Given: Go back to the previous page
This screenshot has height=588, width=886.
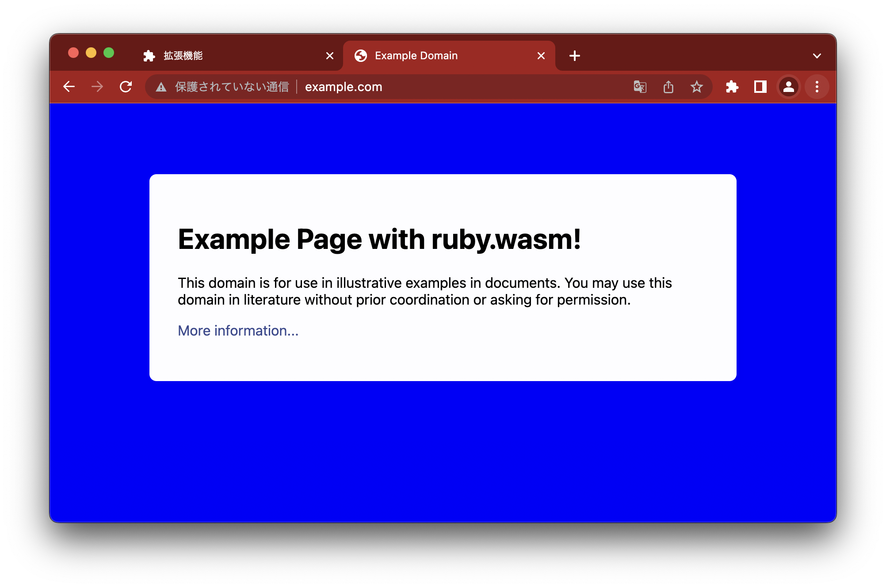Looking at the screenshot, I should (69, 87).
